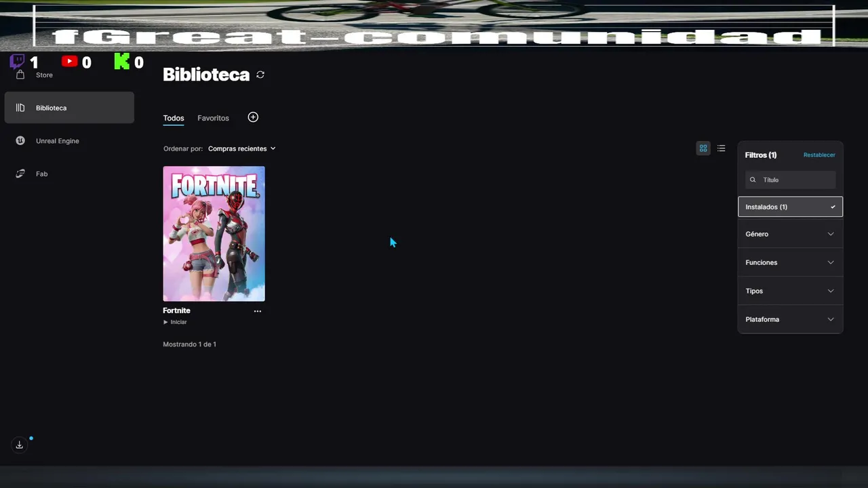Switch to the Favoritos tab
This screenshot has width=868, height=488.
click(213, 118)
